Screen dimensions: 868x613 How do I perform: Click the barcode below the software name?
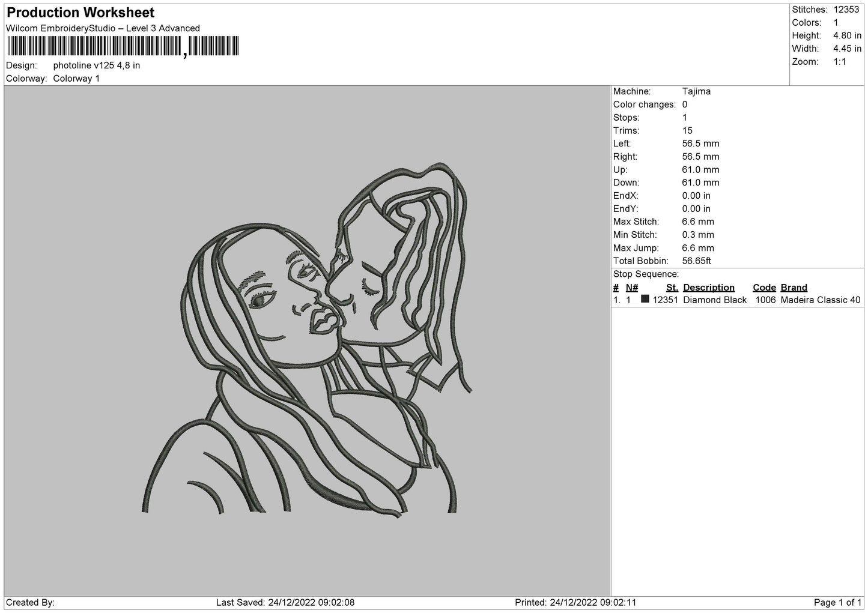coord(123,46)
